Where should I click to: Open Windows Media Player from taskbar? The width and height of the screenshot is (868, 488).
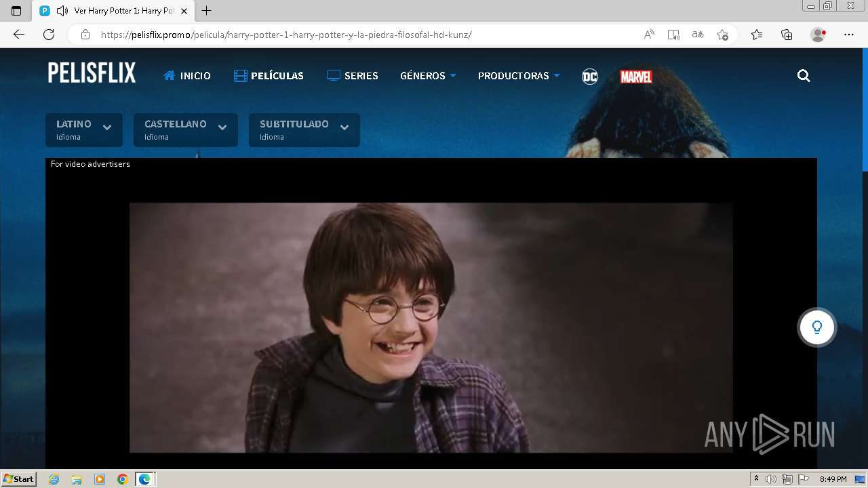click(100, 479)
